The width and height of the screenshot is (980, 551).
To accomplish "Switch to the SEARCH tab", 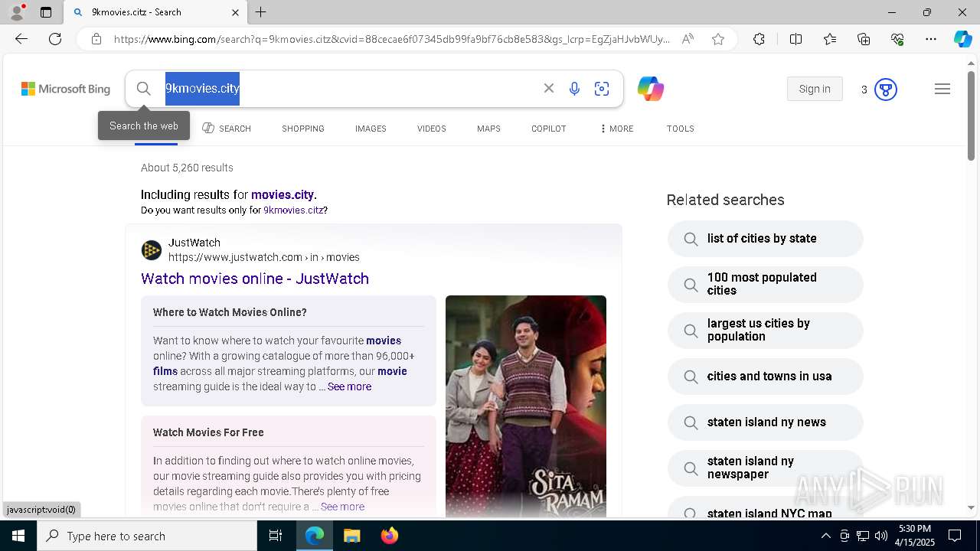I will (x=227, y=129).
